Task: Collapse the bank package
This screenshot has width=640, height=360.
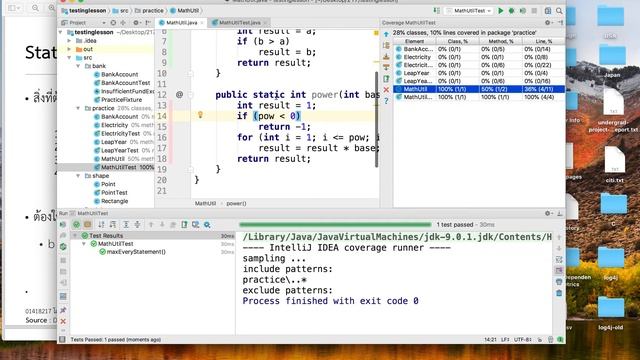Action: coord(78,66)
